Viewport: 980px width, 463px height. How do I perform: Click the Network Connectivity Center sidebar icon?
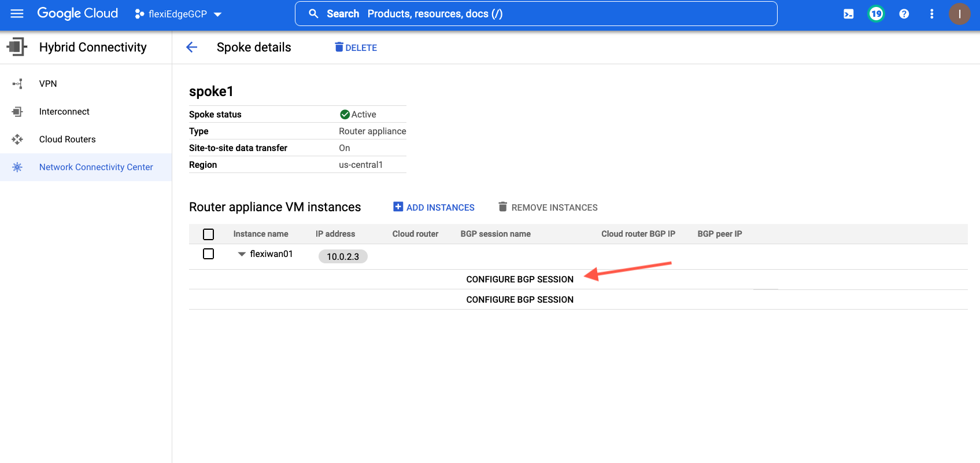pos(17,167)
